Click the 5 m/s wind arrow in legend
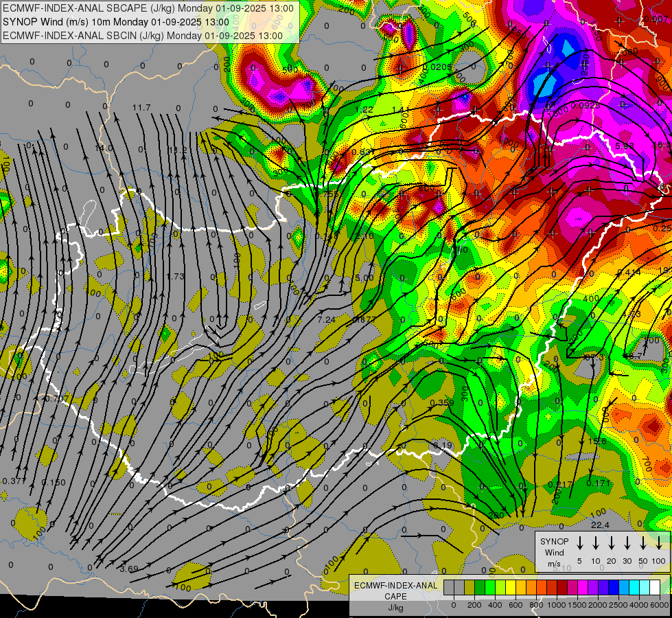The image size is (672, 618). (579, 543)
